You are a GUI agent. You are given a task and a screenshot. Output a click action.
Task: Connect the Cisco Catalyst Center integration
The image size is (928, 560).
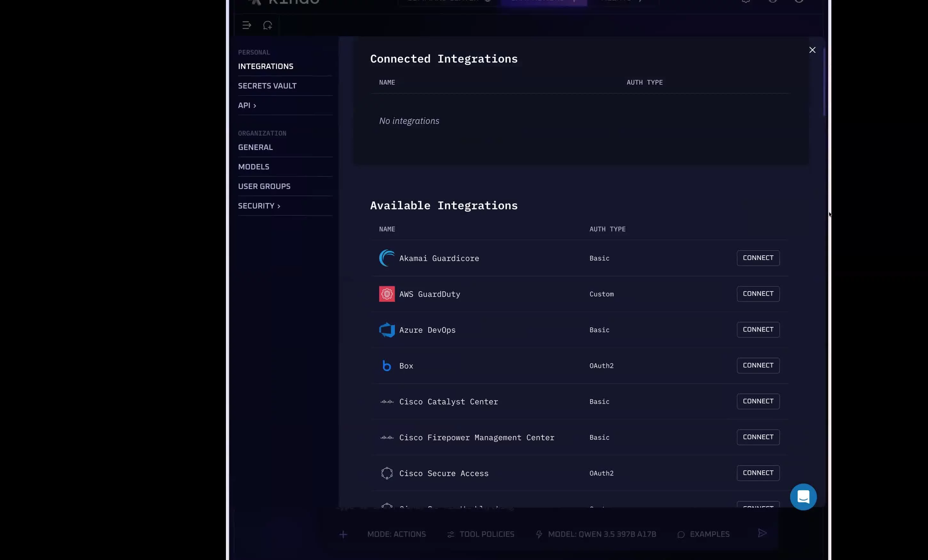click(x=758, y=401)
